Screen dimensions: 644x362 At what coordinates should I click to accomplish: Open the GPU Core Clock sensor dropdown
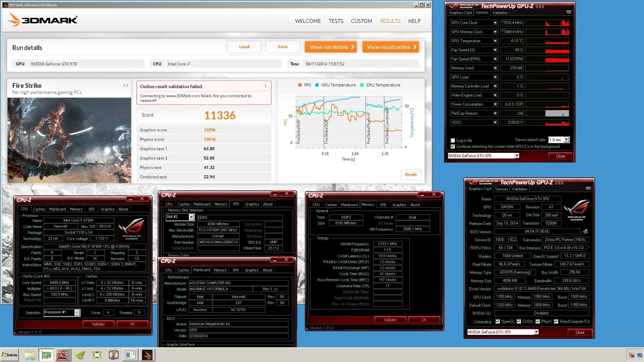pyautogui.click(x=495, y=23)
